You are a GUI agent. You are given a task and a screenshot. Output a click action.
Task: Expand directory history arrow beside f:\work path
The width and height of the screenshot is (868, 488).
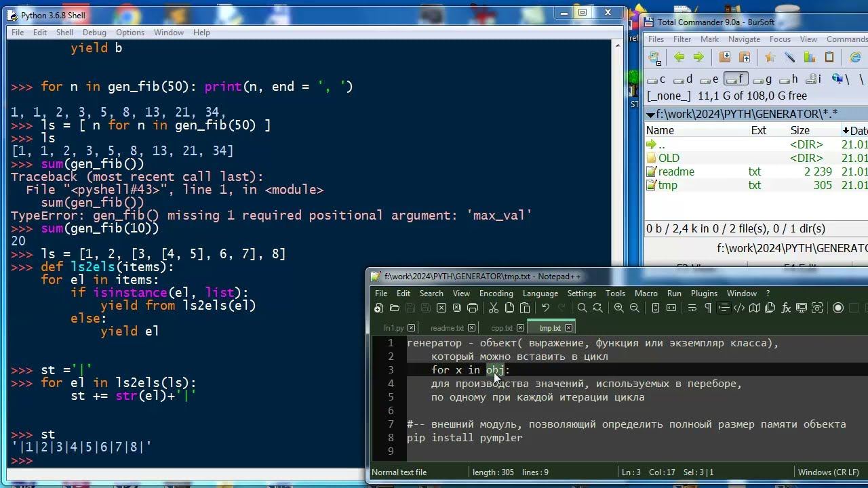click(x=651, y=115)
